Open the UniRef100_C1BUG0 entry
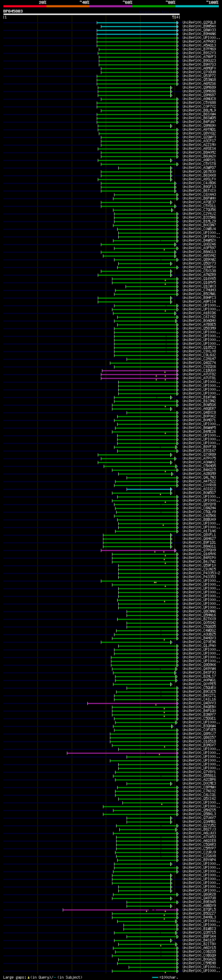The height and width of the screenshot is (980, 222). (x=199, y=371)
